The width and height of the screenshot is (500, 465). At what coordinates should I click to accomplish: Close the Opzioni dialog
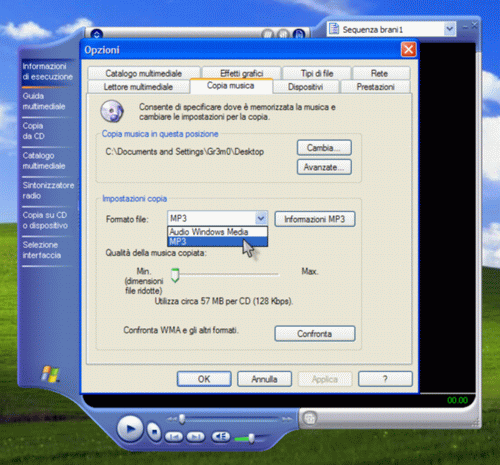[408, 50]
